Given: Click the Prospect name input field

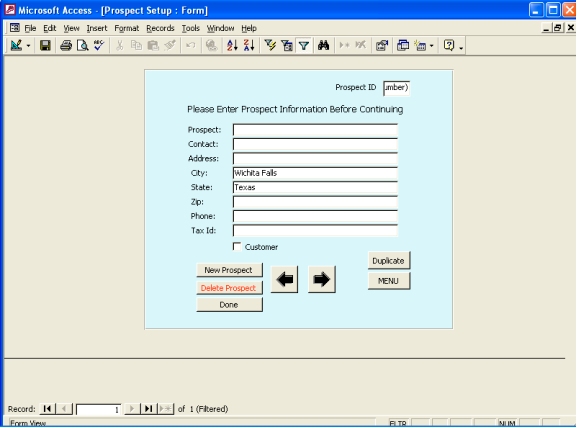Looking at the screenshot, I should tap(315, 130).
